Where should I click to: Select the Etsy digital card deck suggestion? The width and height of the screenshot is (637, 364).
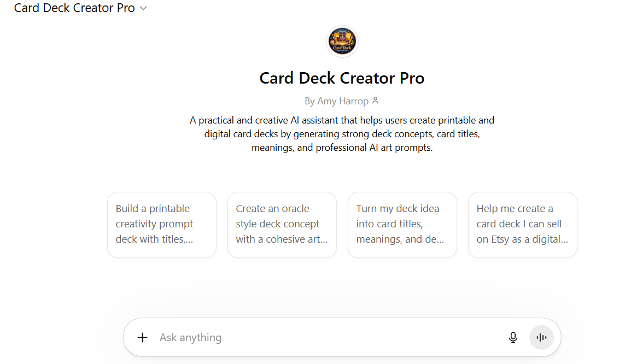click(523, 224)
